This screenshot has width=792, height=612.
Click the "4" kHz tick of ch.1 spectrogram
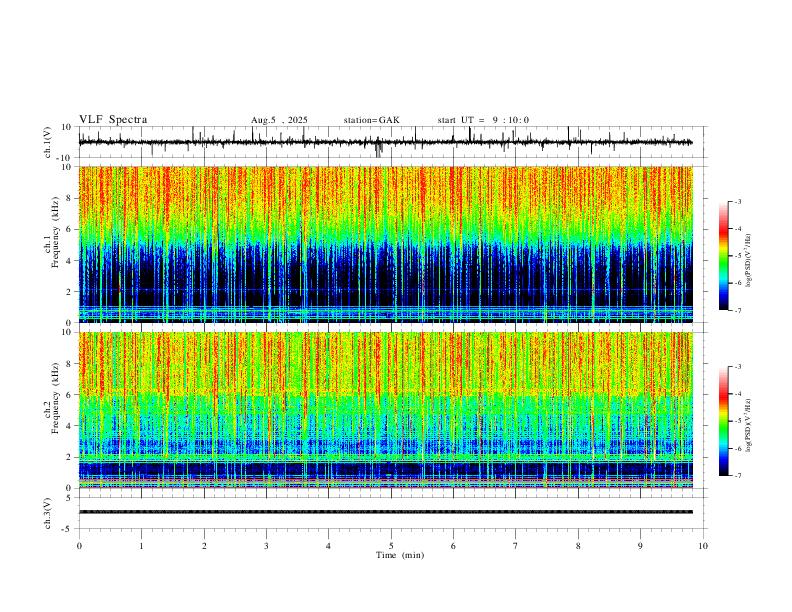pos(69,261)
